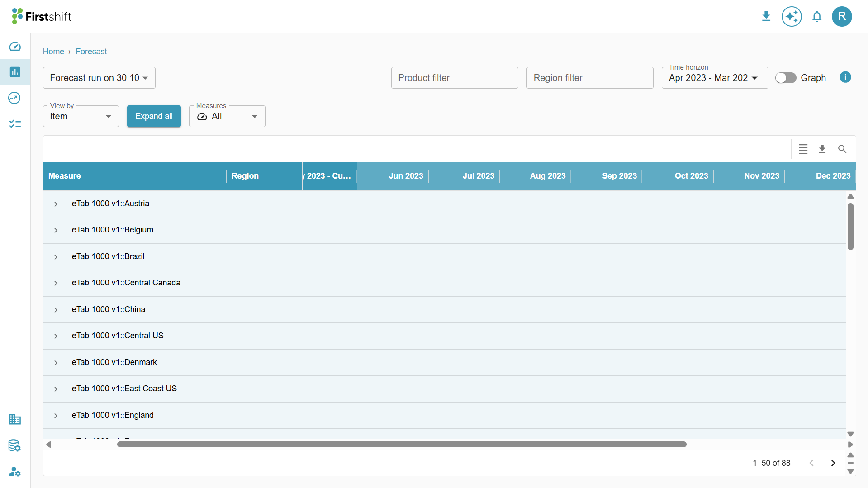Image resolution: width=868 pixels, height=488 pixels.
Task: Expand the eTab 1000 v1::China row
Action: tap(56, 310)
